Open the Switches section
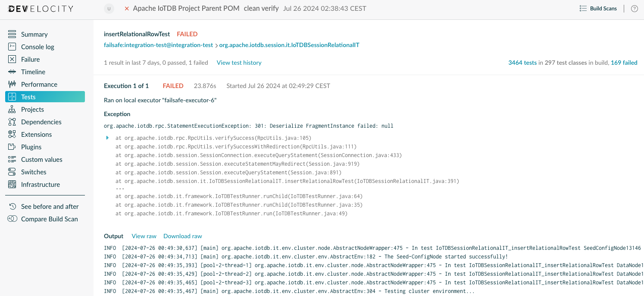Screen dimensions: 644x296 pyautogui.click(x=34, y=172)
